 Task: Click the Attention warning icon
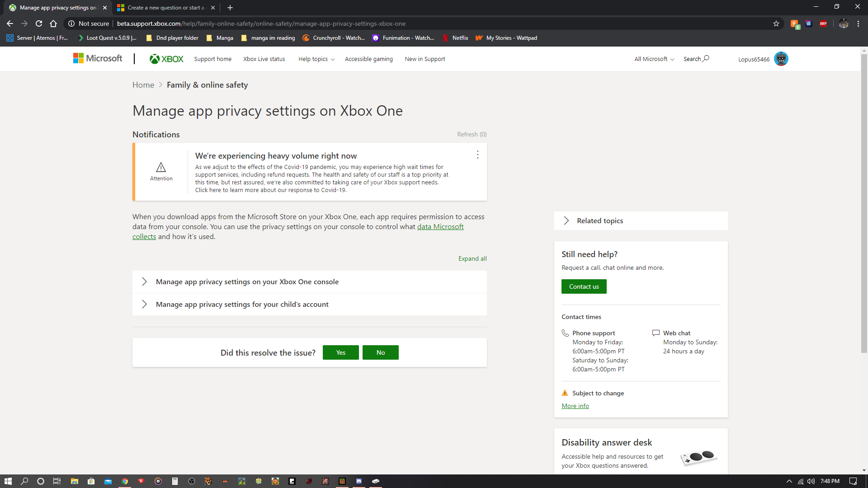point(161,168)
